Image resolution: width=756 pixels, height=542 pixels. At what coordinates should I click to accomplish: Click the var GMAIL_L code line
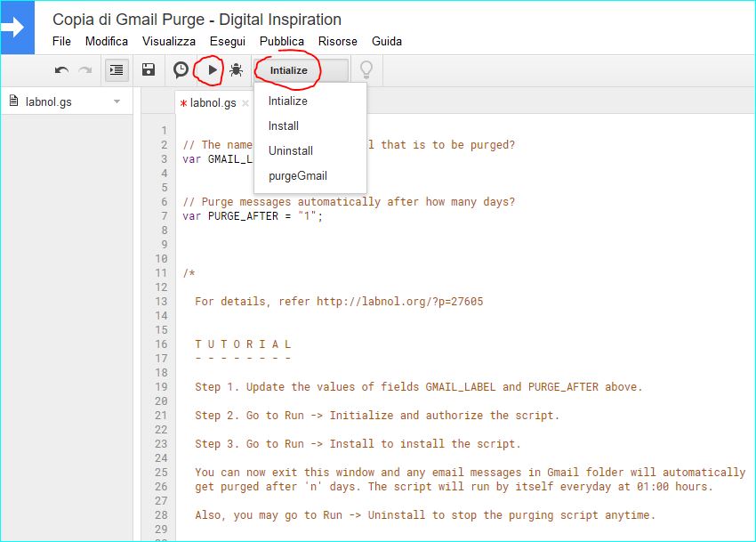click(217, 159)
